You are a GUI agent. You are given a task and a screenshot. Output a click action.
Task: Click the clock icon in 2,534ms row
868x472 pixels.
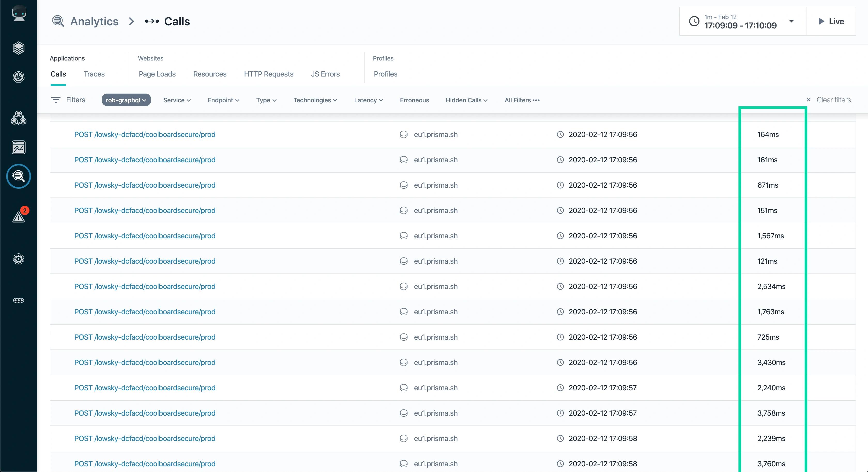tap(560, 286)
